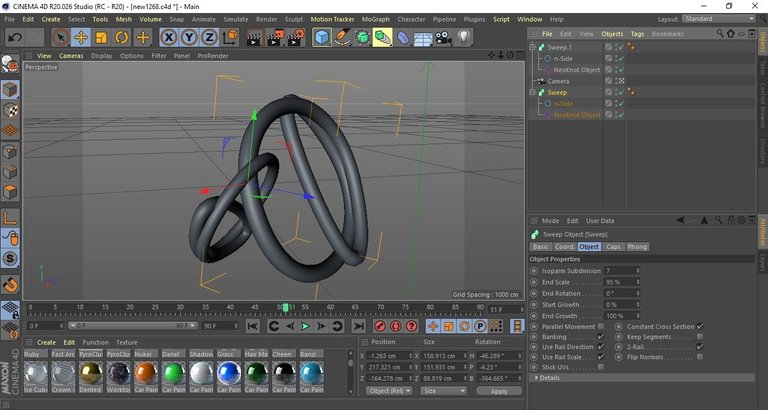This screenshot has height=410, width=768.
Task: Activate the Move tool
Action: pos(81,37)
